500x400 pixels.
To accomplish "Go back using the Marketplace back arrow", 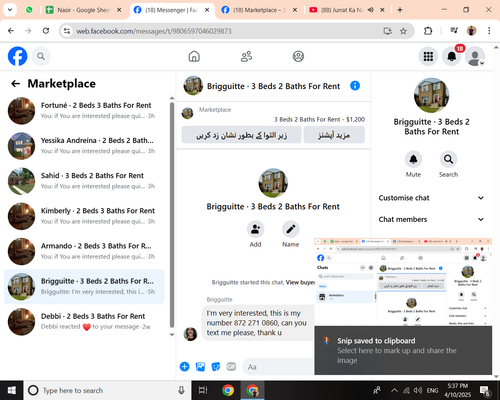I will coord(15,84).
